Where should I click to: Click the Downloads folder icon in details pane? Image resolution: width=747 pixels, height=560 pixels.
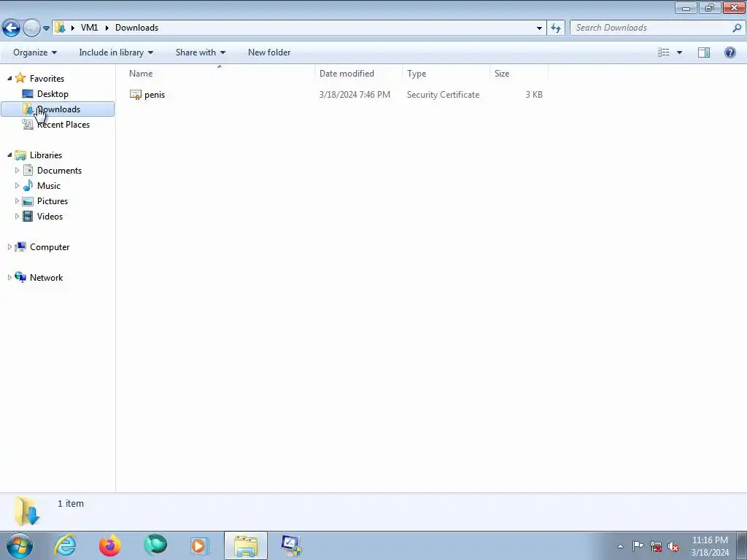tap(26, 510)
